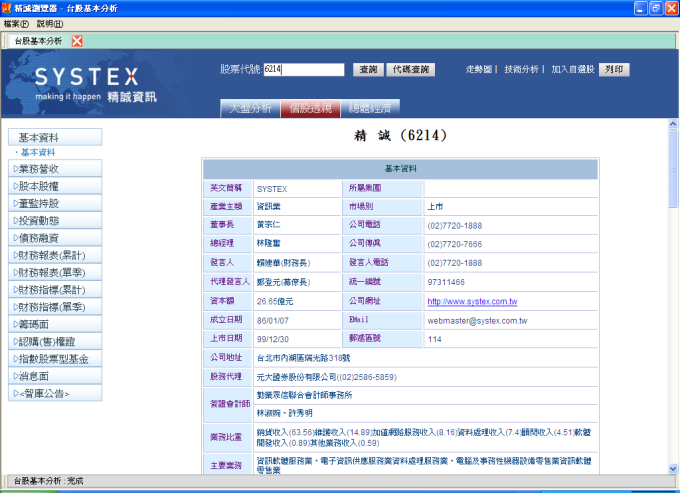Expand 財務指標(累計) sidebar section
Image resolution: width=680 pixels, height=493 pixels.
(55, 290)
